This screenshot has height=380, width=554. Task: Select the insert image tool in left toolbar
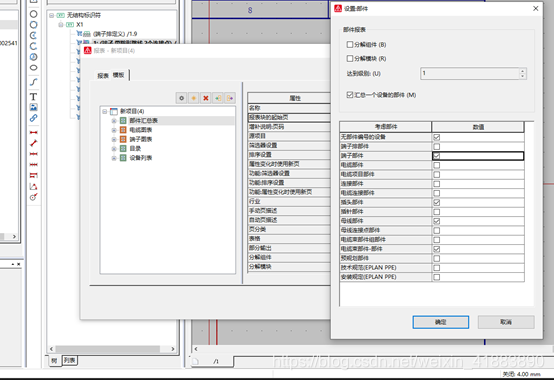[x=33, y=107]
